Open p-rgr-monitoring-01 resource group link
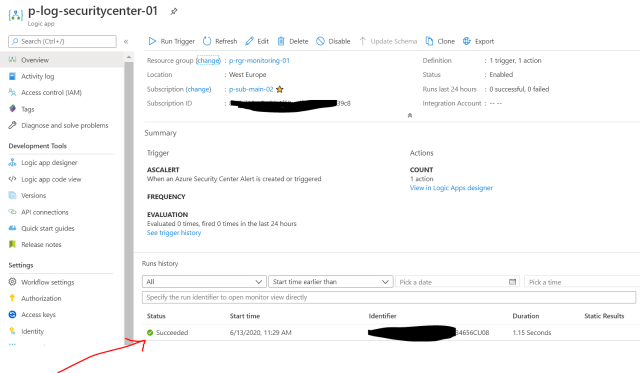The width and height of the screenshot is (640, 373). (259, 60)
